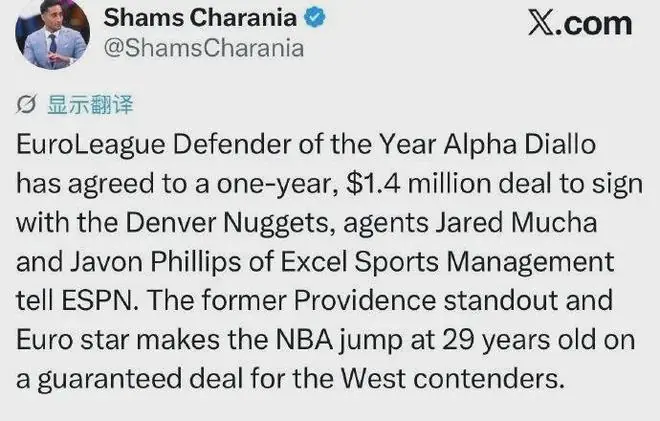
Task: Click the X logo in the X.com watermark
Action: pyautogui.click(x=542, y=24)
